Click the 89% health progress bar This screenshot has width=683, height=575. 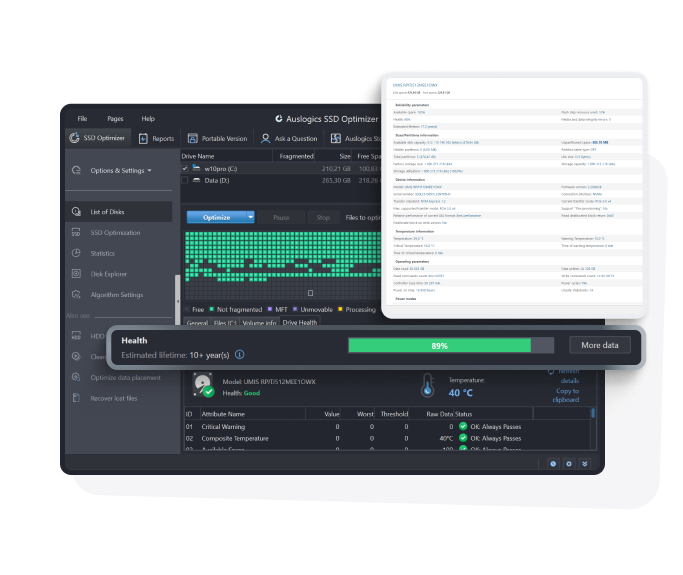coord(451,345)
